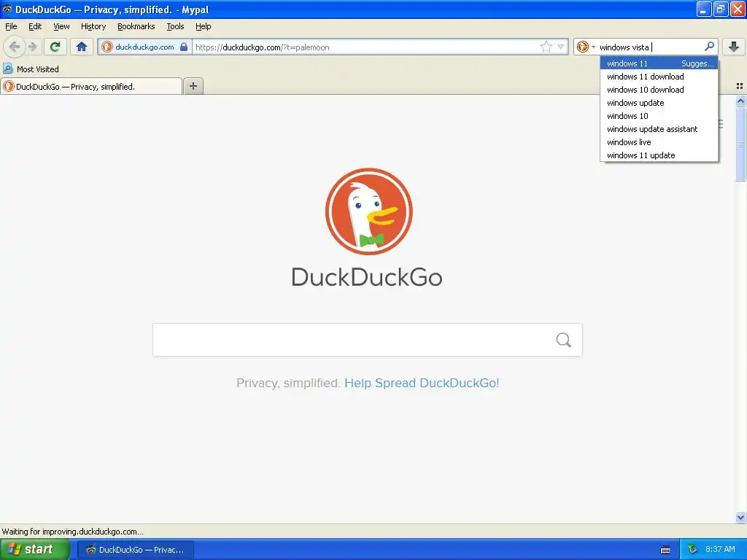747x560 pixels.
Task: Choose suggestion 'windows 10'
Action: pos(659,116)
